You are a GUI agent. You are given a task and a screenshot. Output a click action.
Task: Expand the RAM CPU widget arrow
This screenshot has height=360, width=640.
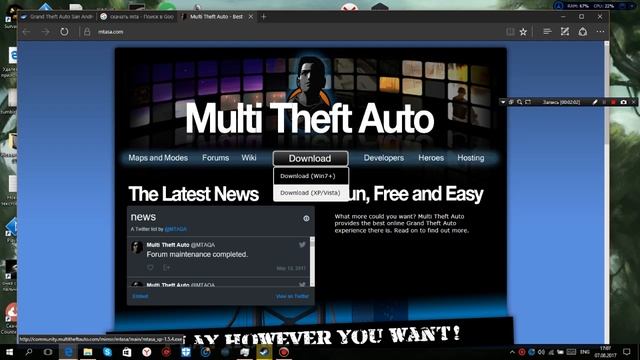632,6
